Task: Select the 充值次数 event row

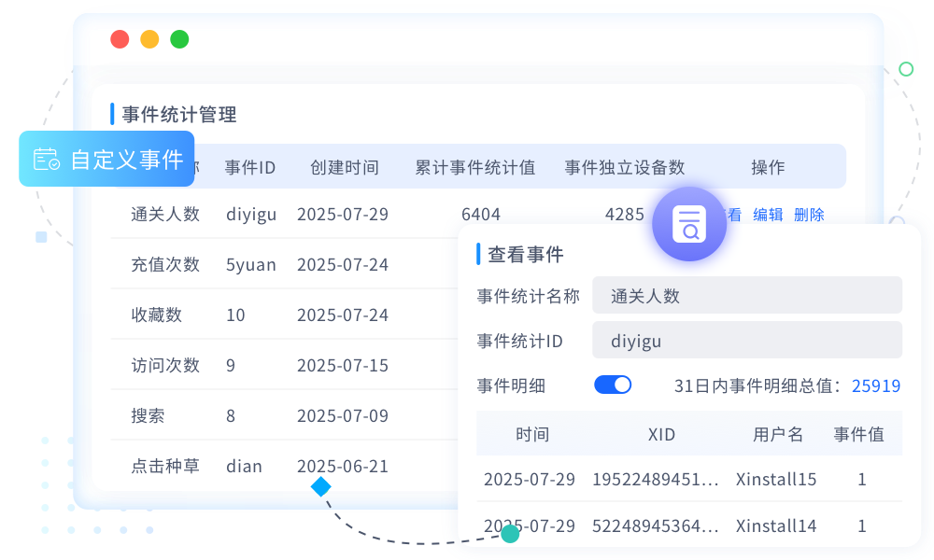Action: click(x=165, y=265)
